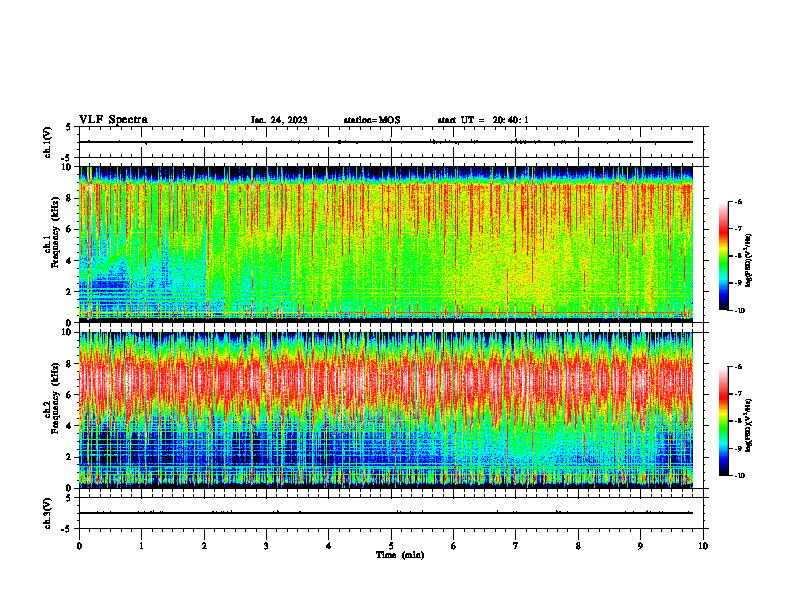This screenshot has width=792, height=612.
Task: Click the ch.2 frequency axis "6" tick label
Action: 70,395
